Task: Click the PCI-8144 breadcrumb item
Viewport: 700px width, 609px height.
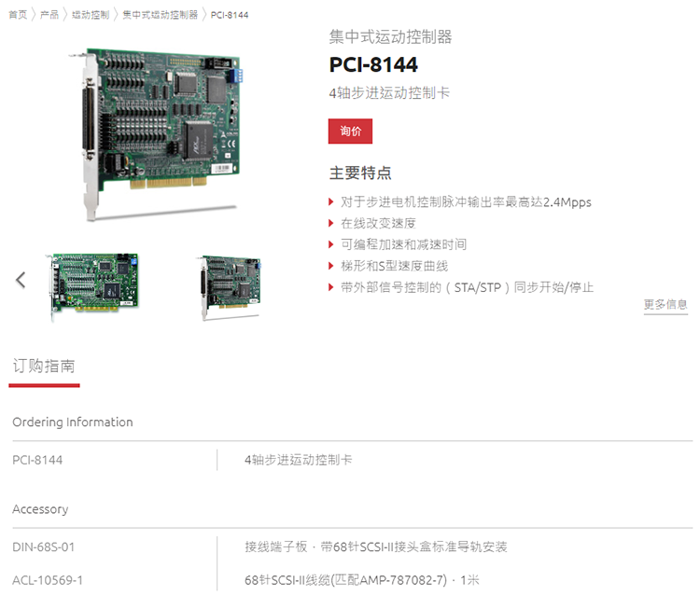Action: tap(230, 15)
